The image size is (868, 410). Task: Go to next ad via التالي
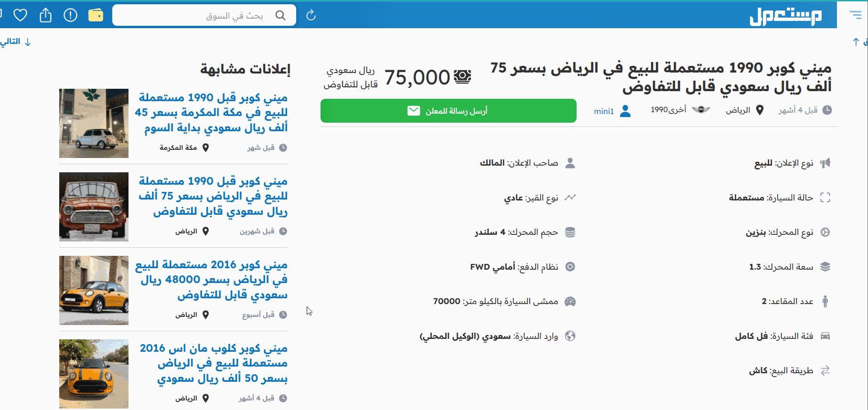15,42
